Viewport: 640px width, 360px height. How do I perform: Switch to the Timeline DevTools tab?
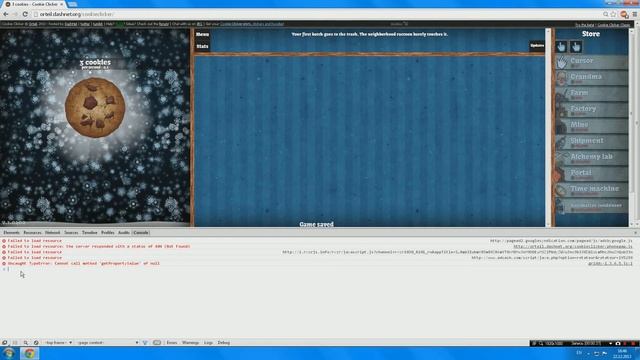point(89,233)
